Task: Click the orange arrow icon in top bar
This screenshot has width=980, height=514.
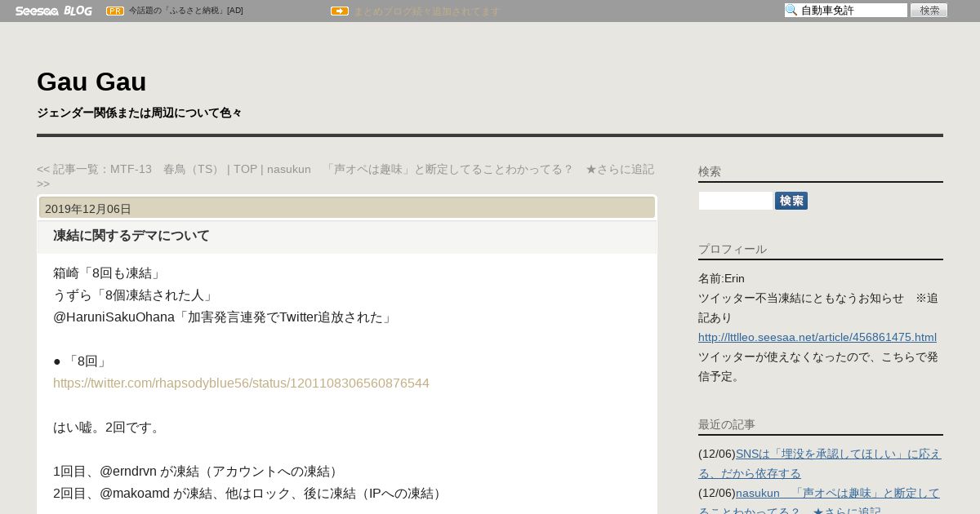Action: tap(340, 11)
